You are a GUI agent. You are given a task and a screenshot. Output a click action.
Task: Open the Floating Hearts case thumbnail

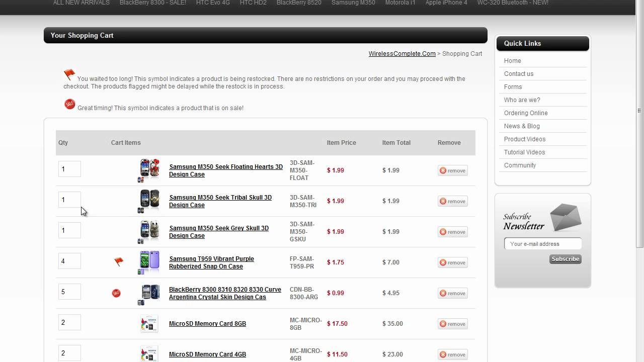point(149,170)
